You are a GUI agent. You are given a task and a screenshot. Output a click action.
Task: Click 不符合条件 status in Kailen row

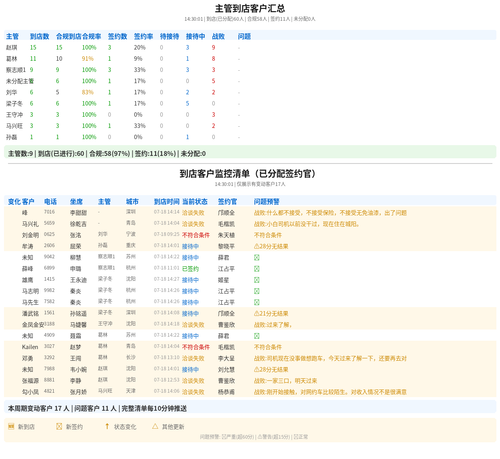click(196, 347)
